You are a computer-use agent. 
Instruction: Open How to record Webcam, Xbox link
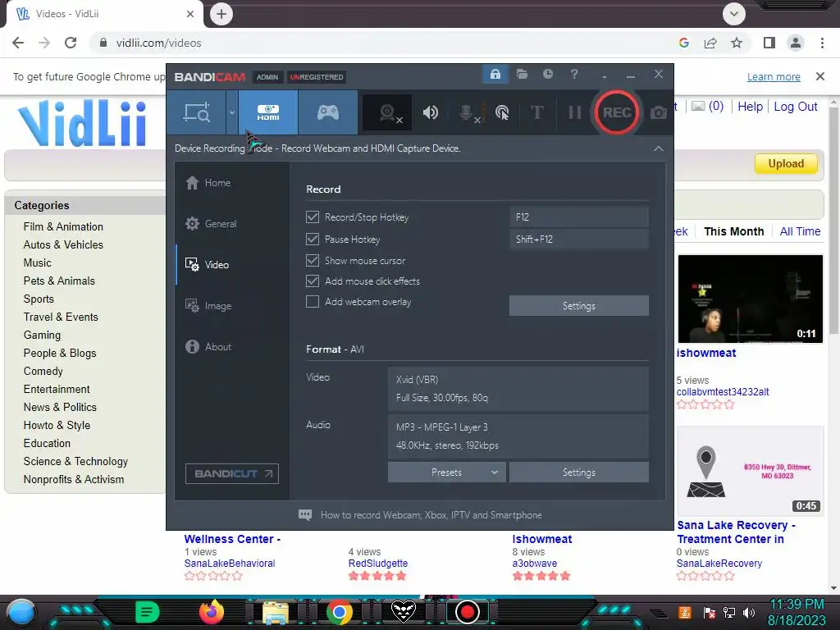(431, 515)
